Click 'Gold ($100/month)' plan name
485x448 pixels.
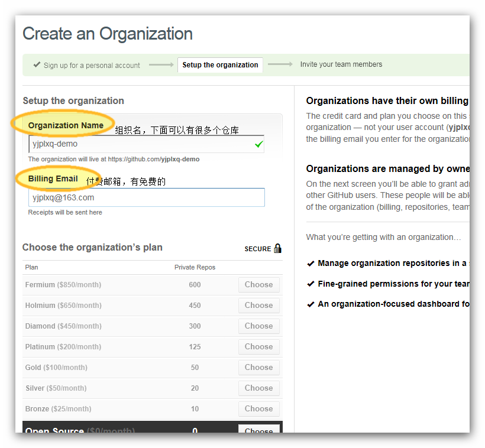(x=56, y=368)
